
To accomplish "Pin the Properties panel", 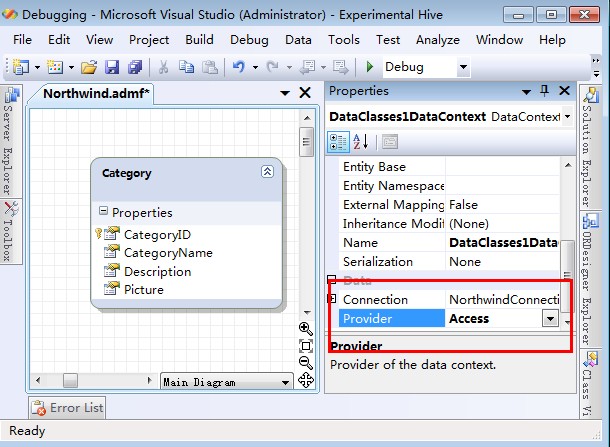I will tap(545, 91).
